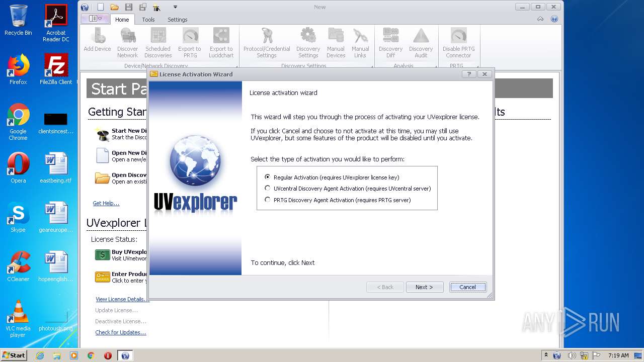Click the taskbar volume speaker icon
644x362 pixels.
coord(572,355)
